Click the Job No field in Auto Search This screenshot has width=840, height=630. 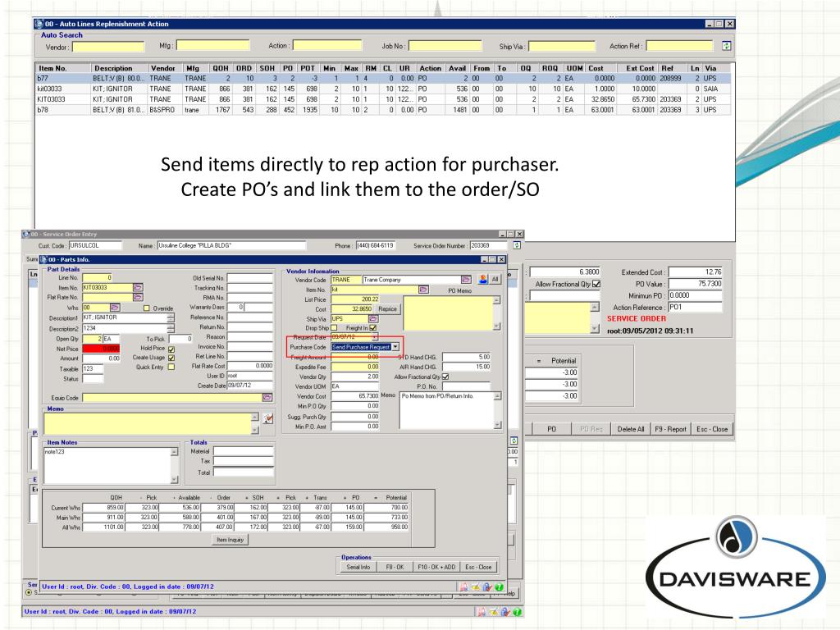(445, 46)
